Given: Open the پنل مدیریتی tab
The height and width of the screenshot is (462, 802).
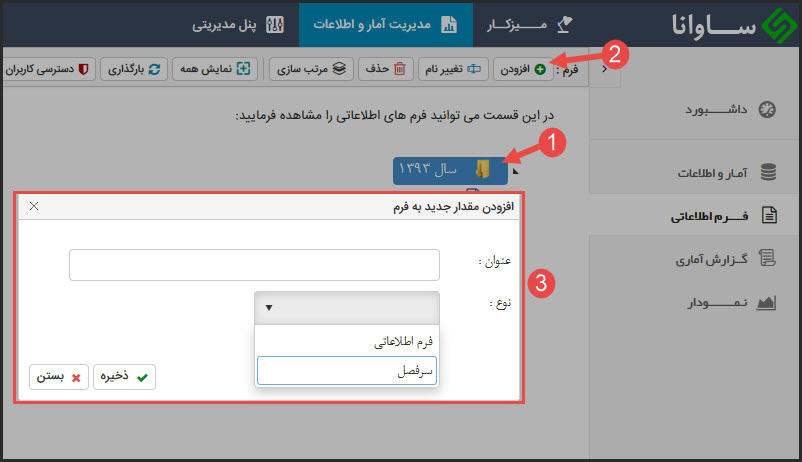Looking at the screenshot, I should [x=238, y=25].
